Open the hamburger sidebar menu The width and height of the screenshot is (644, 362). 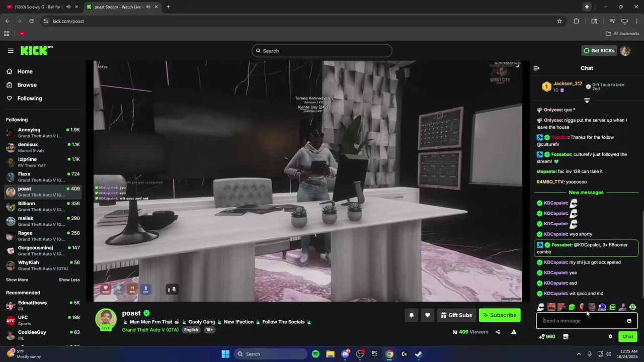coord(11,51)
